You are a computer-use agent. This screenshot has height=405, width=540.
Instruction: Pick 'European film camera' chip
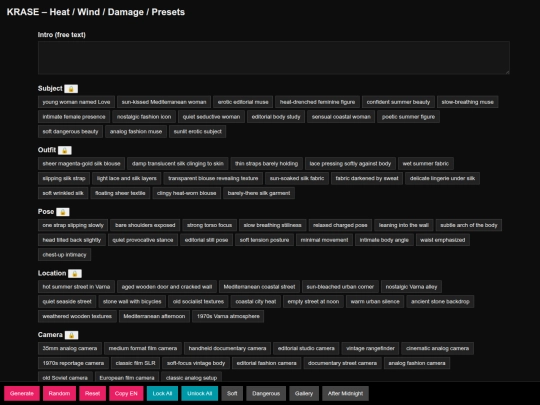click(x=127, y=378)
